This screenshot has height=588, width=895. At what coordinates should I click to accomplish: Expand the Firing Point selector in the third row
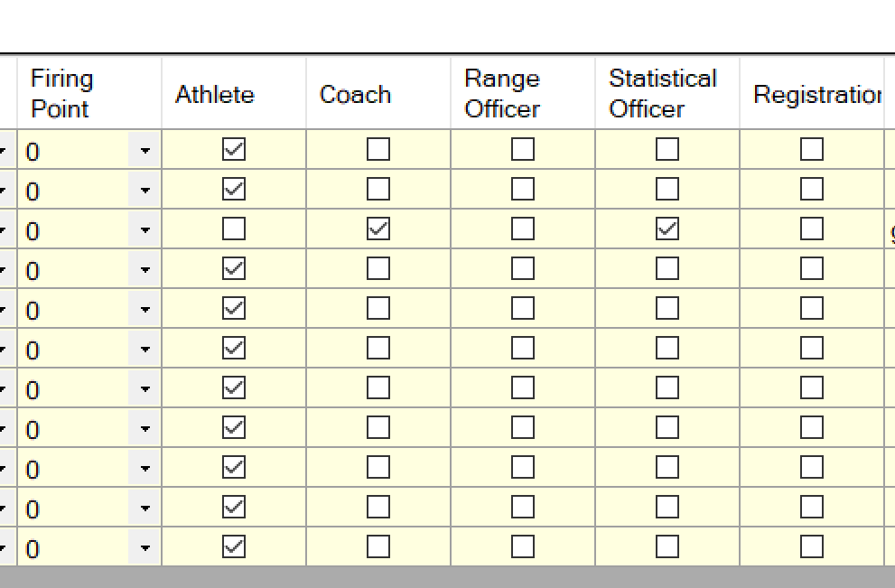147,229
